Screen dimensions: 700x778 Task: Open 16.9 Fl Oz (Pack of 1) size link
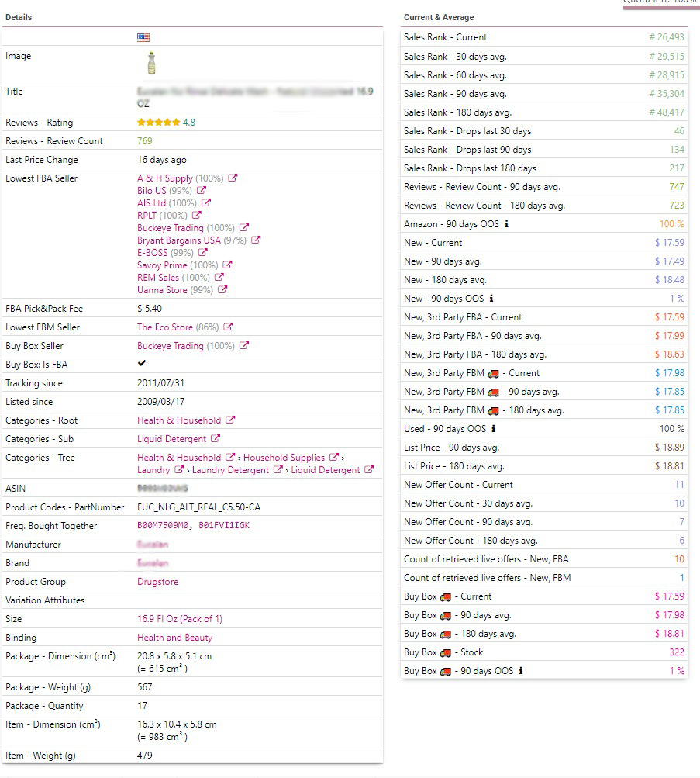click(180, 619)
